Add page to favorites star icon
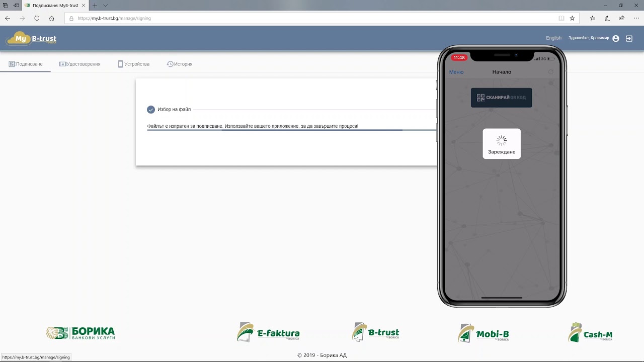The height and width of the screenshot is (362, 644). 572,18
